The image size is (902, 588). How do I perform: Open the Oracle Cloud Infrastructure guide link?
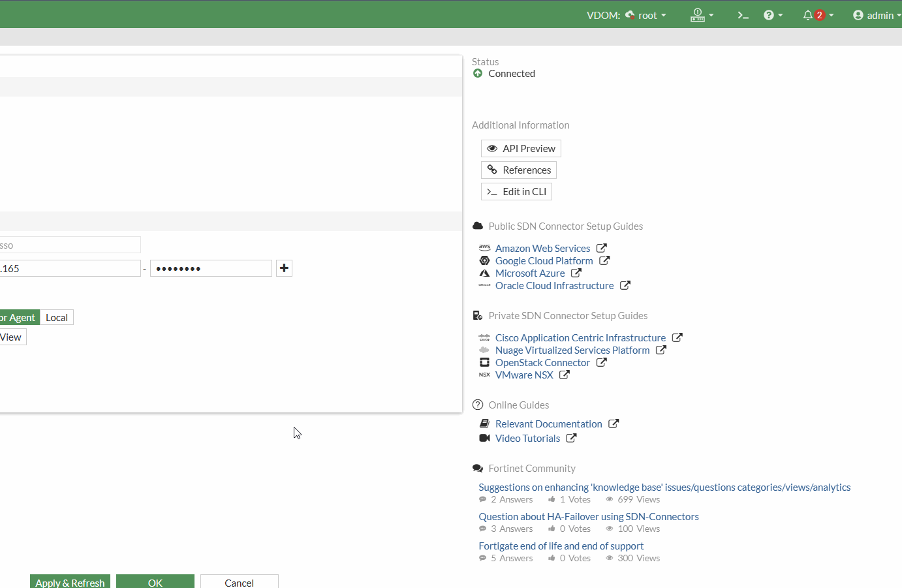[554, 286]
